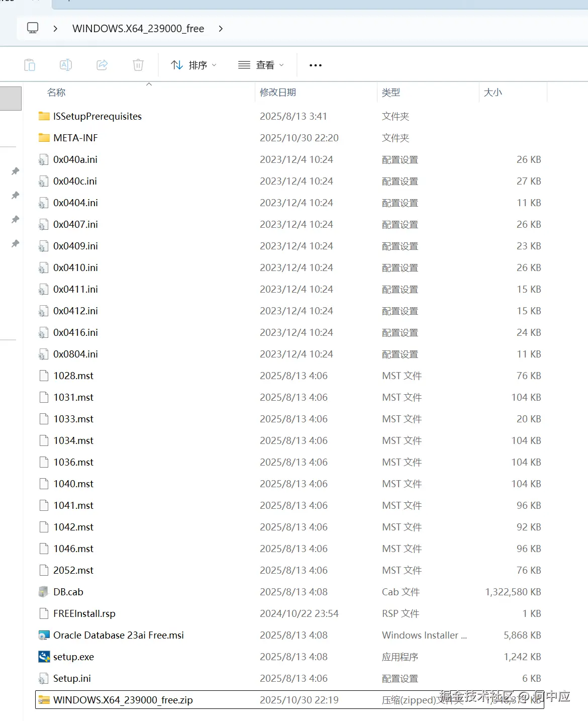This screenshot has width=588, height=721.
Task: Select the setup.exe application icon
Action: coord(44,657)
